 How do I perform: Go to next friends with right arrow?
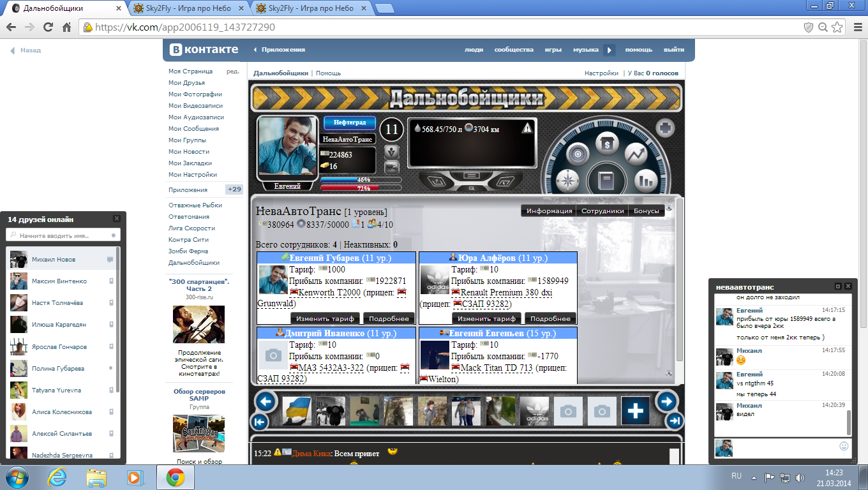coord(666,401)
